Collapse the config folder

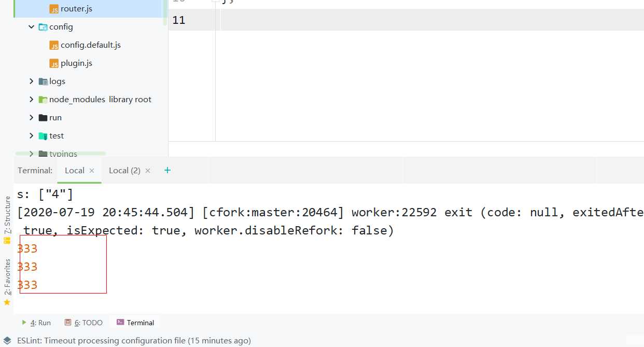coord(32,27)
